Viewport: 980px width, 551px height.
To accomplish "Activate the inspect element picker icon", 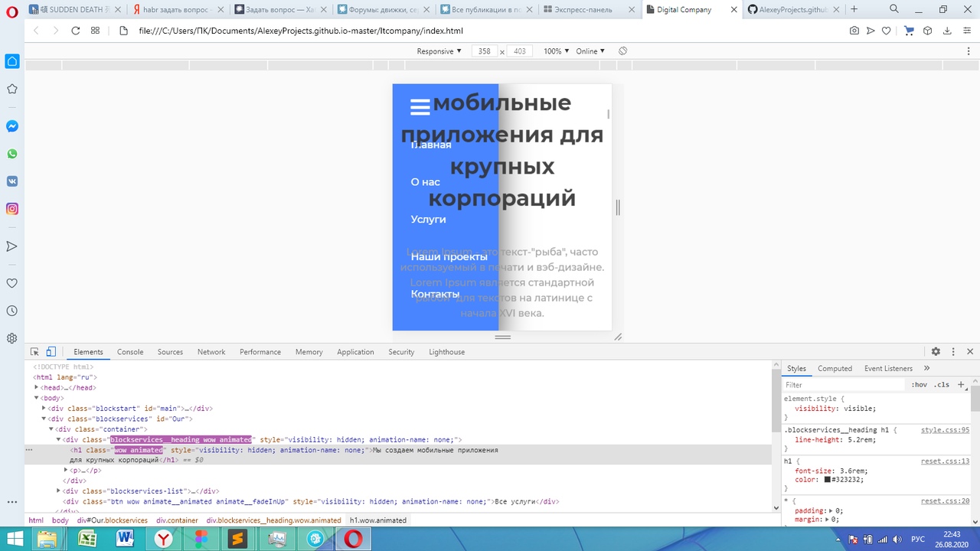I will (x=34, y=352).
